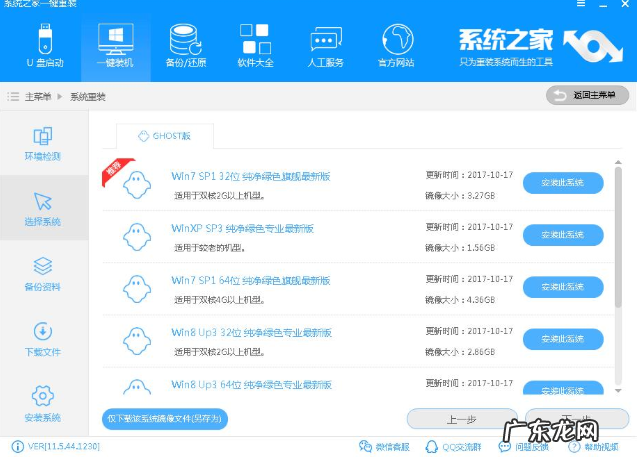
Task: Open Win8 Up3 64位 纯净绿色专业最新版 title
Action: tap(251, 384)
